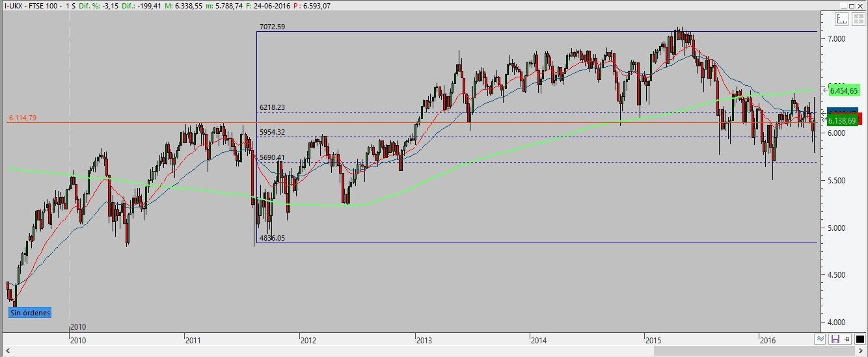Screen dimensions: 868x357
Task: Click the green 6.138,69 price tag
Action: click(x=843, y=121)
